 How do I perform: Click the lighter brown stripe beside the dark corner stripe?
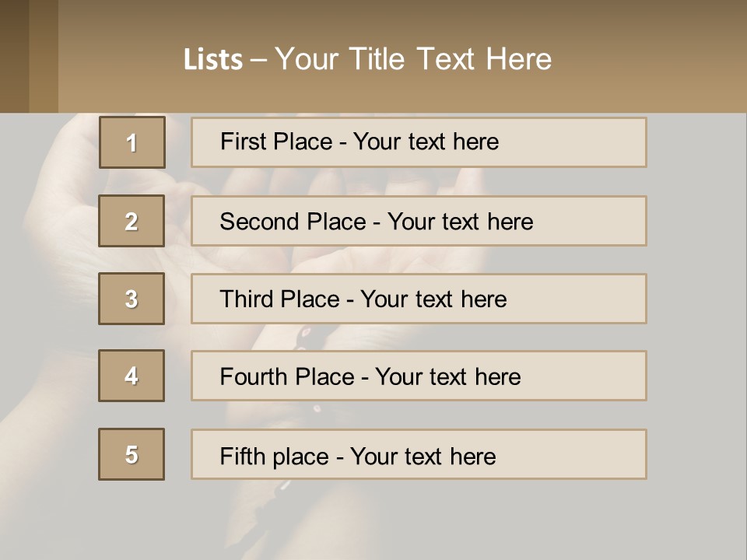(44, 56)
